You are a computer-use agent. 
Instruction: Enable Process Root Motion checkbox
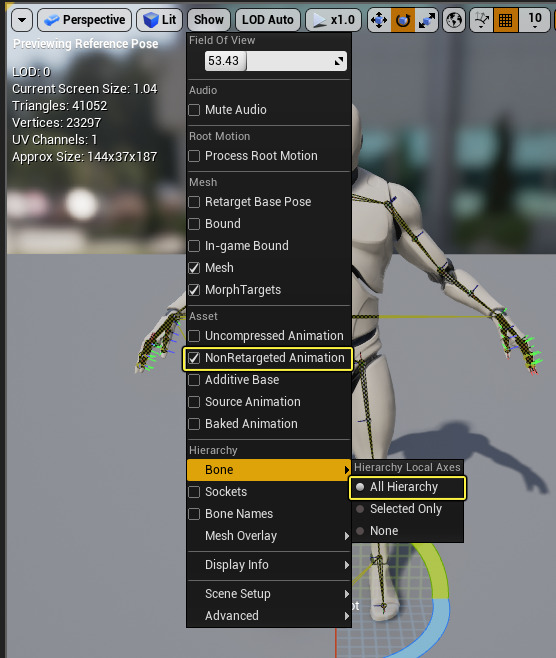pyautogui.click(x=194, y=156)
